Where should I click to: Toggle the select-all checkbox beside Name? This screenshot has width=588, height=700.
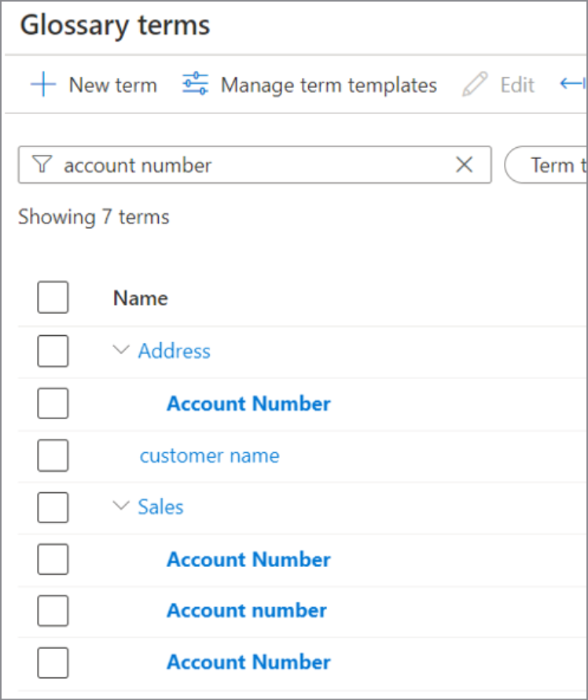(53, 298)
